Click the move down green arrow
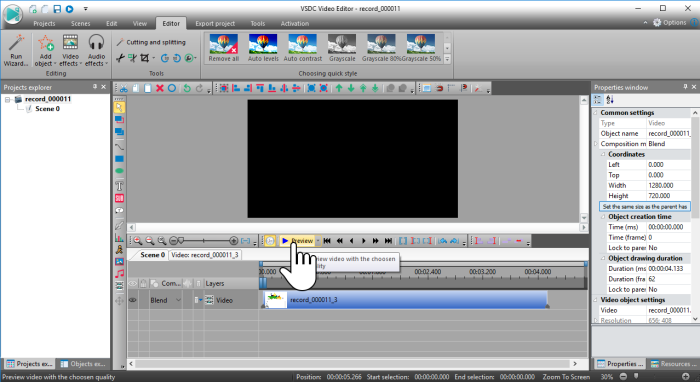The height and width of the screenshot is (382, 700). tap(351, 88)
